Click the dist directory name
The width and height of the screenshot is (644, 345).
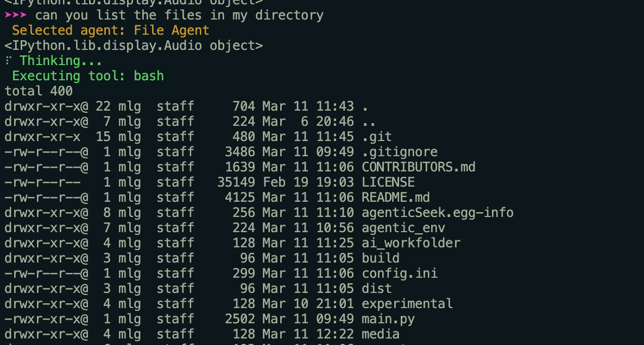click(x=377, y=289)
